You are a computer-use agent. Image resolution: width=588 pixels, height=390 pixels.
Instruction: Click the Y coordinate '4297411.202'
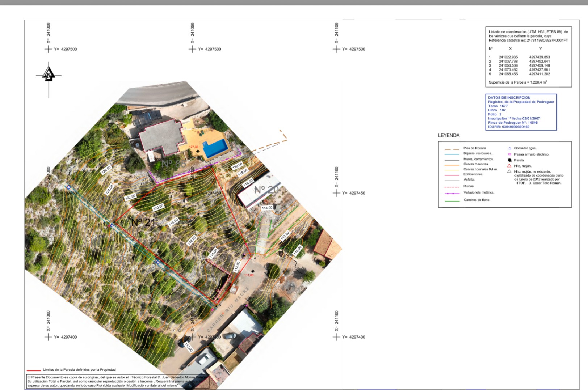tap(539, 74)
